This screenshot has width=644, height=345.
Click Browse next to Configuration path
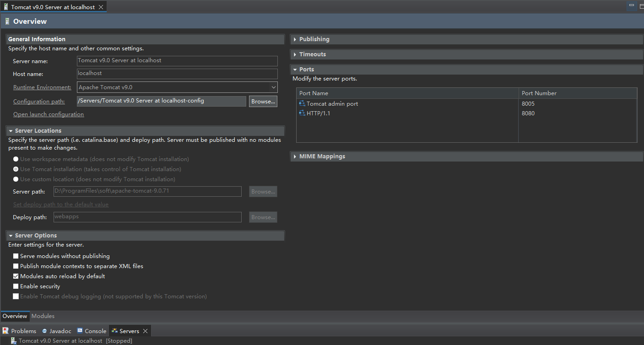click(263, 102)
